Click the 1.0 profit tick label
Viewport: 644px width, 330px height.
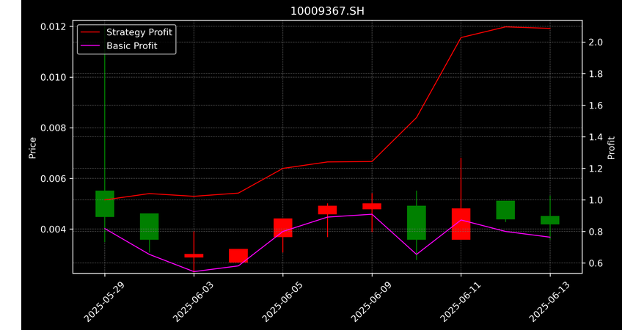click(595, 200)
